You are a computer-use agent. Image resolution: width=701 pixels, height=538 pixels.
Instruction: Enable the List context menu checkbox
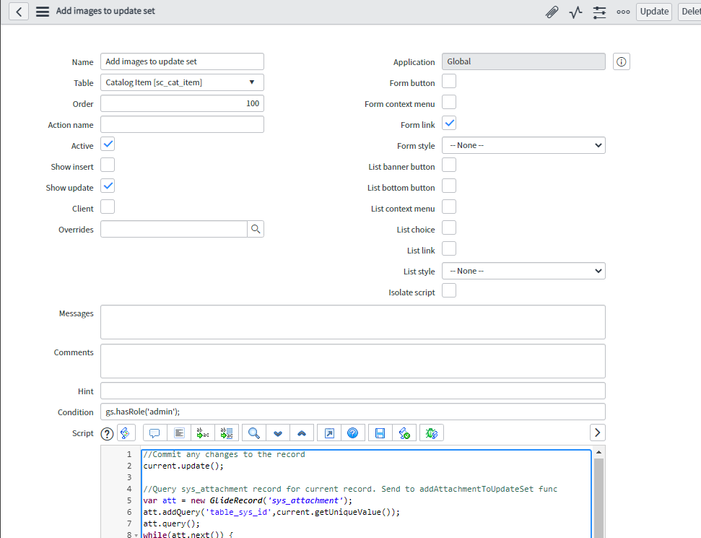[x=449, y=207]
